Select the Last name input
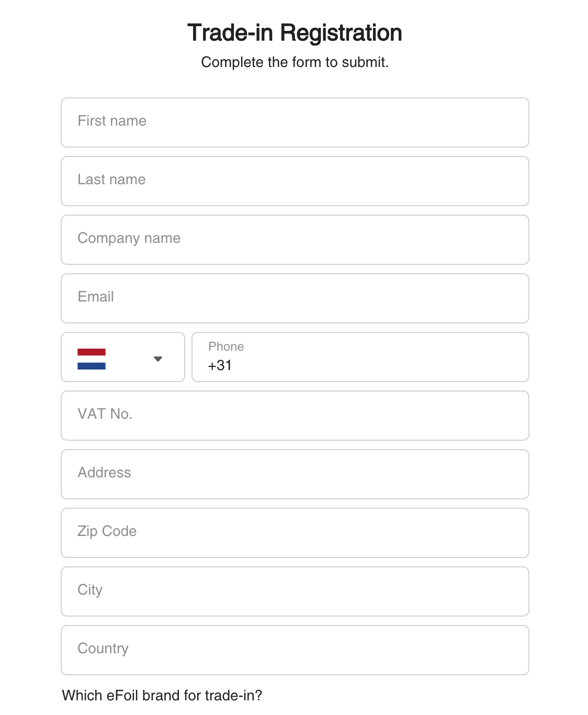588x715 pixels. tap(295, 181)
